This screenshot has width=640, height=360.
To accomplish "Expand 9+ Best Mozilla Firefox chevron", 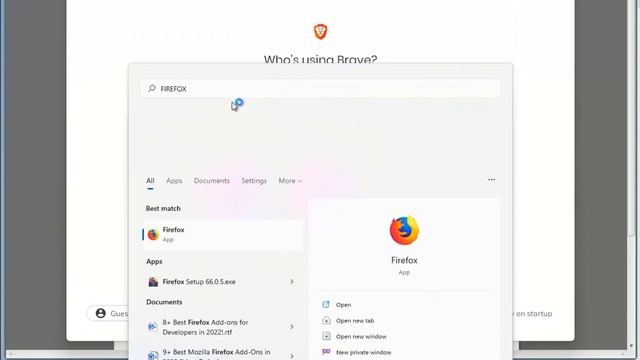I will pos(292,356).
